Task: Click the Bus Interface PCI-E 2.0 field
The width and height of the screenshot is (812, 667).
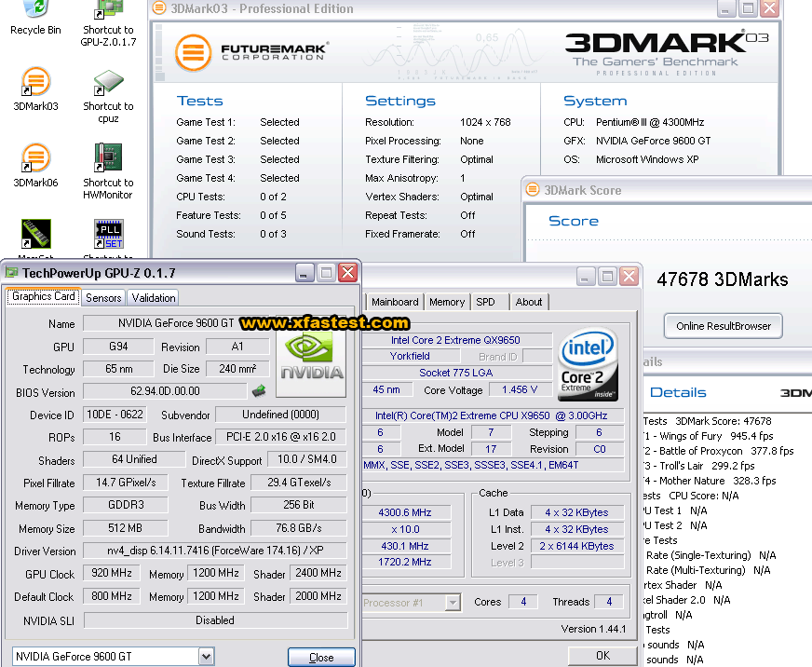Action: coord(280,437)
